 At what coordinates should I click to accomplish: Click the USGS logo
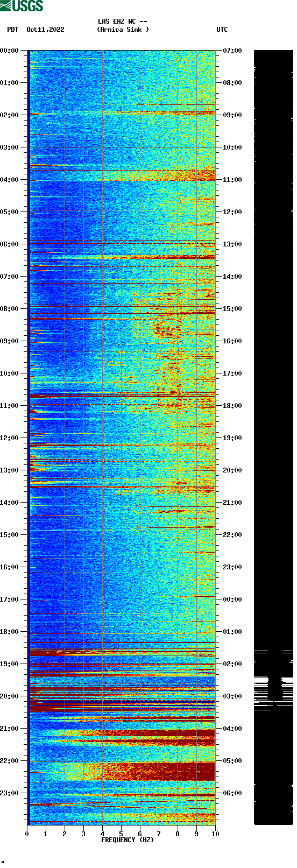click(22, 6)
